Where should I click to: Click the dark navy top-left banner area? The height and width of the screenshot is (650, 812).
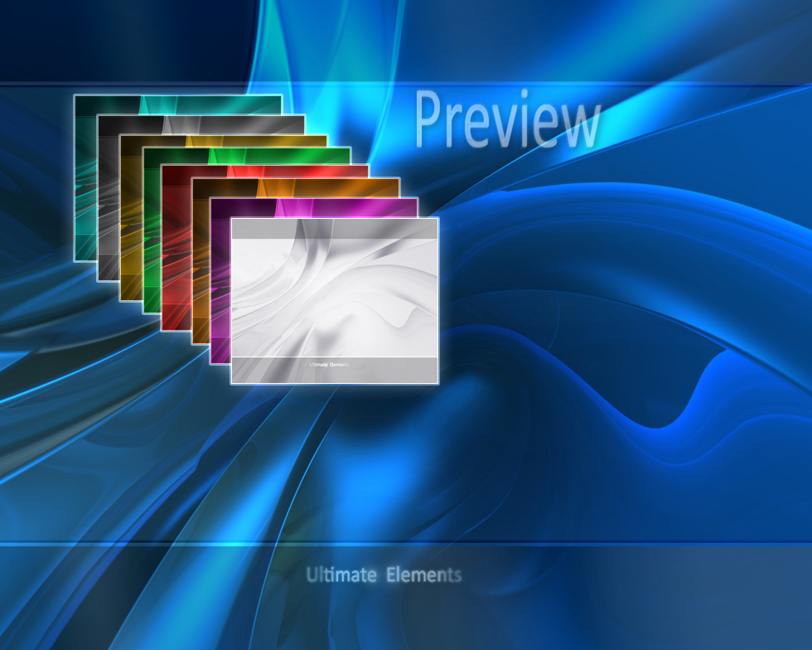pyautogui.click(x=124, y=41)
